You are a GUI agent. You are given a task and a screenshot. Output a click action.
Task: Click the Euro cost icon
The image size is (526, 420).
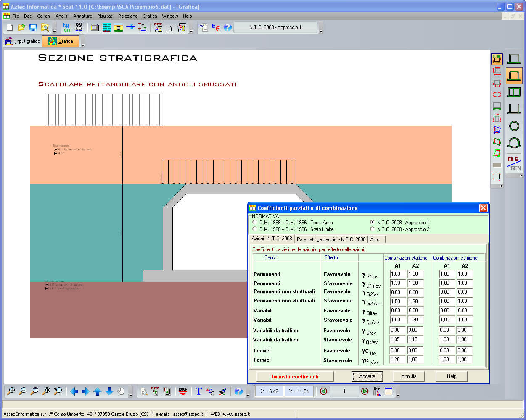coord(215,27)
